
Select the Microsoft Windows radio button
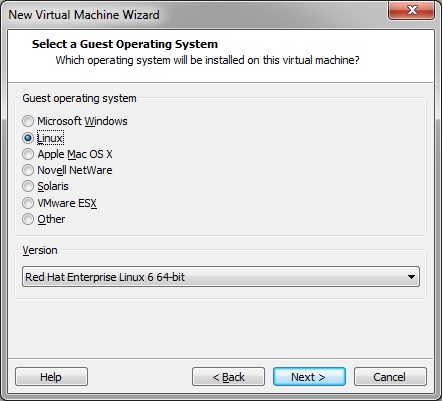(28, 121)
